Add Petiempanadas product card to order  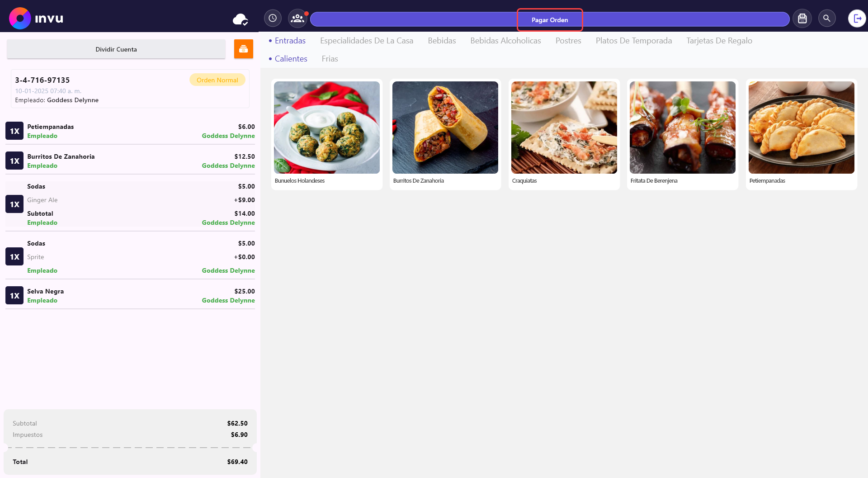coord(802,134)
